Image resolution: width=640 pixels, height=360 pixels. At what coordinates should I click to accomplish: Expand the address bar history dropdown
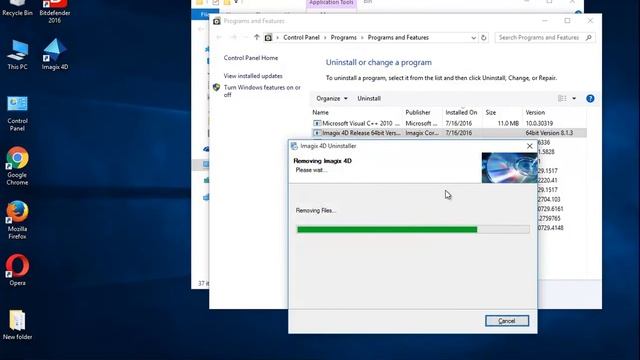(473, 38)
